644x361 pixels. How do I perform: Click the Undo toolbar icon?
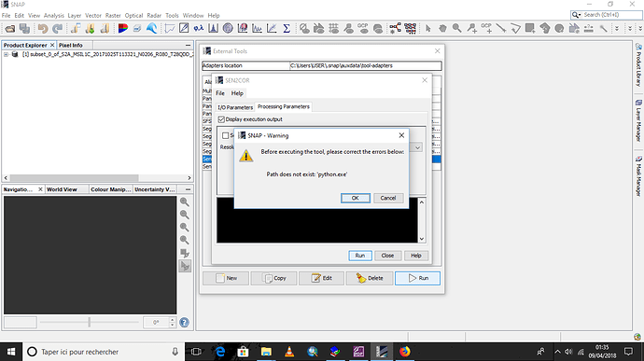pos(43,28)
